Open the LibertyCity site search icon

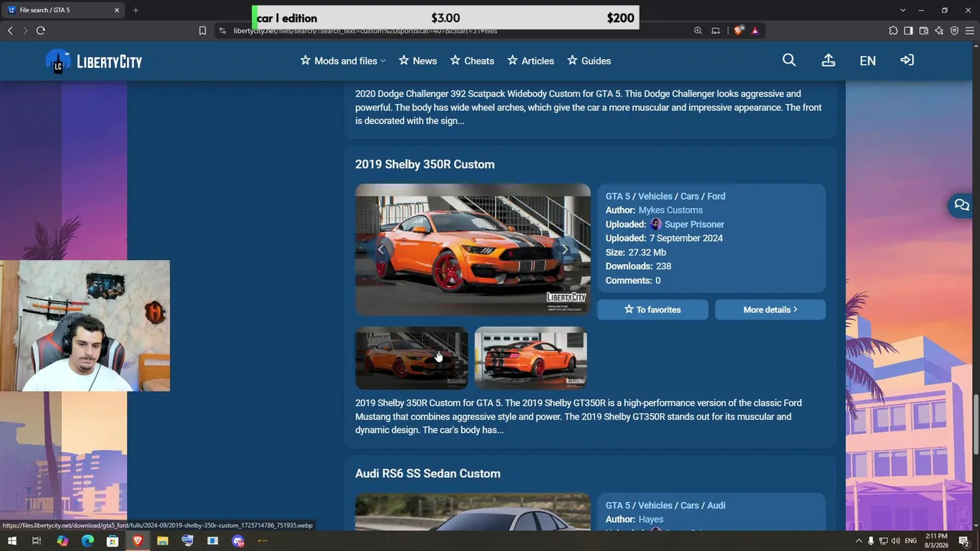pos(789,60)
